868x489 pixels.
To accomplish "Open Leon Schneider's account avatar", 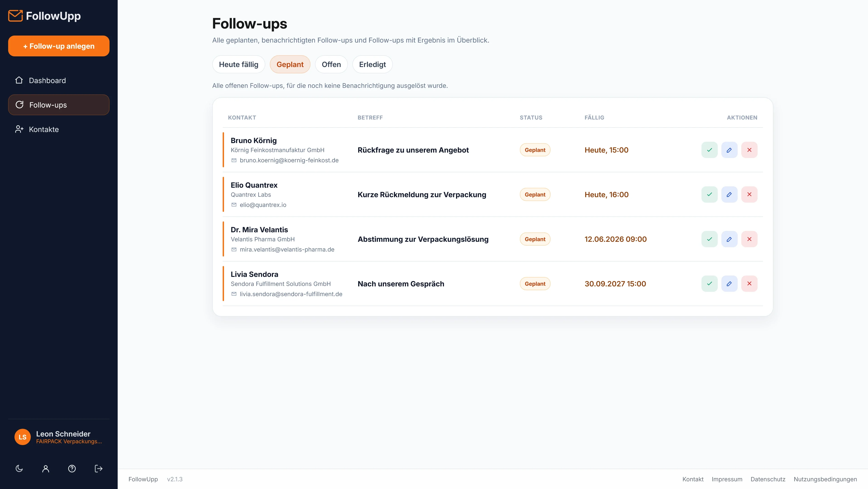I will point(23,437).
